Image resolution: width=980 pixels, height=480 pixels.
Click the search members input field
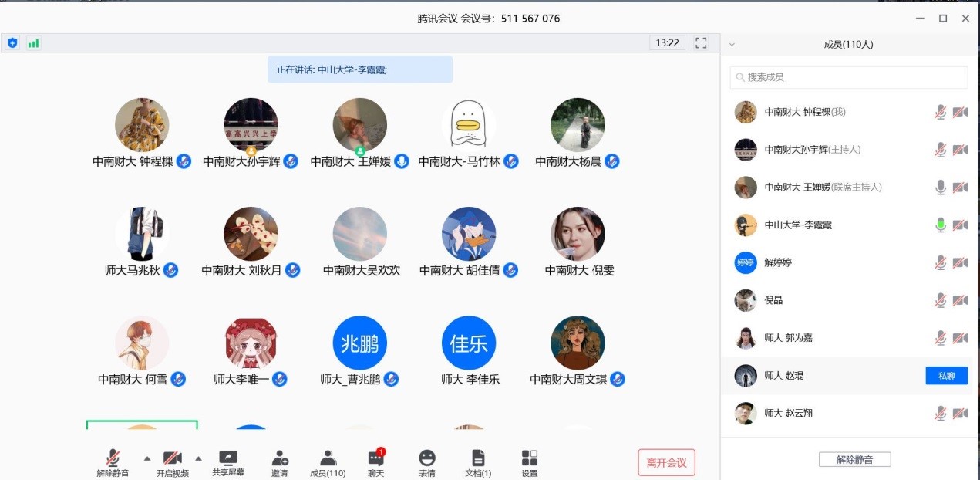coord(849,77)
